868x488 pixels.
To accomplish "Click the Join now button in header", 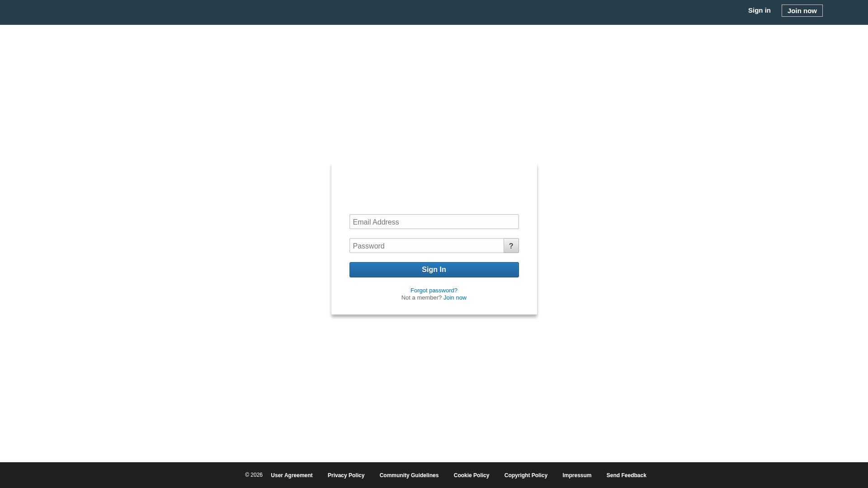I will tap(802, 10).
